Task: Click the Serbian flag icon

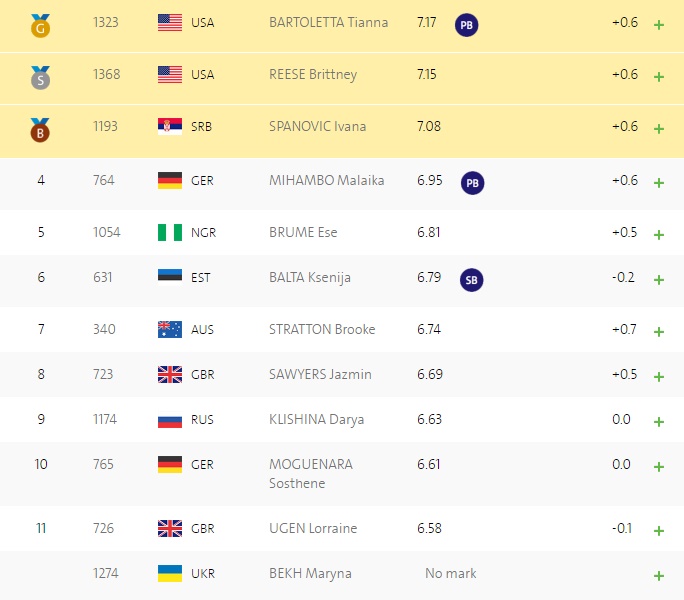Action: point(170,127)
